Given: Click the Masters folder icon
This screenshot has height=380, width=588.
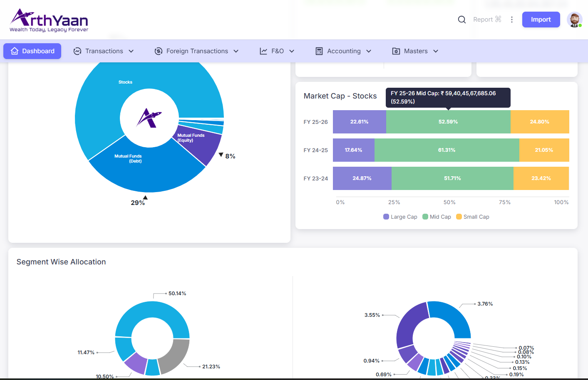Looking at the screenshot, I should 396,51.
